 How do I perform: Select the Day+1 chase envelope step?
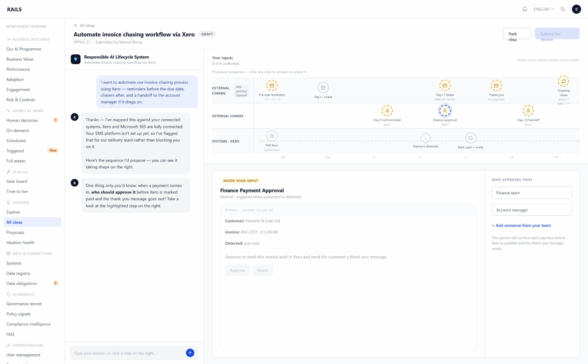pos(323,88)
